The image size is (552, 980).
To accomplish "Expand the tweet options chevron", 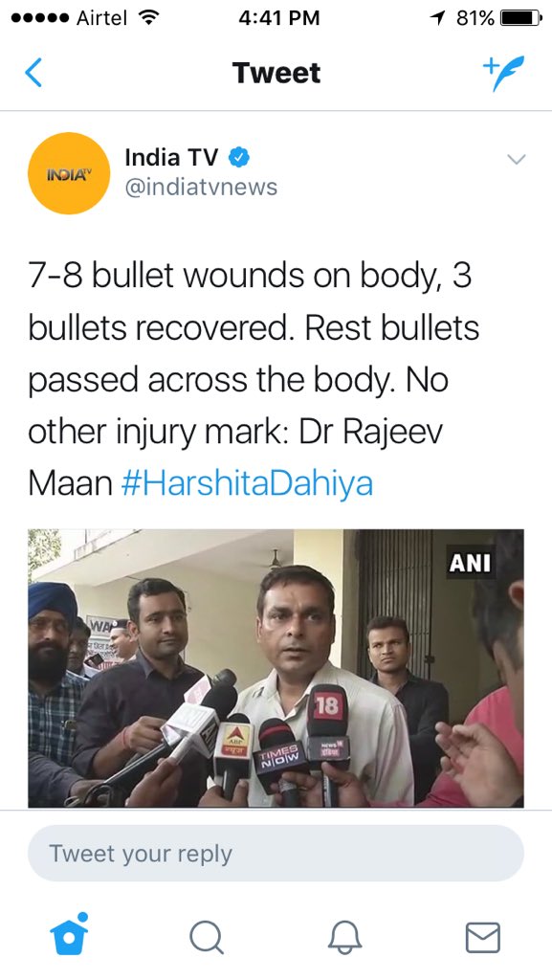I will click(517, 160).
